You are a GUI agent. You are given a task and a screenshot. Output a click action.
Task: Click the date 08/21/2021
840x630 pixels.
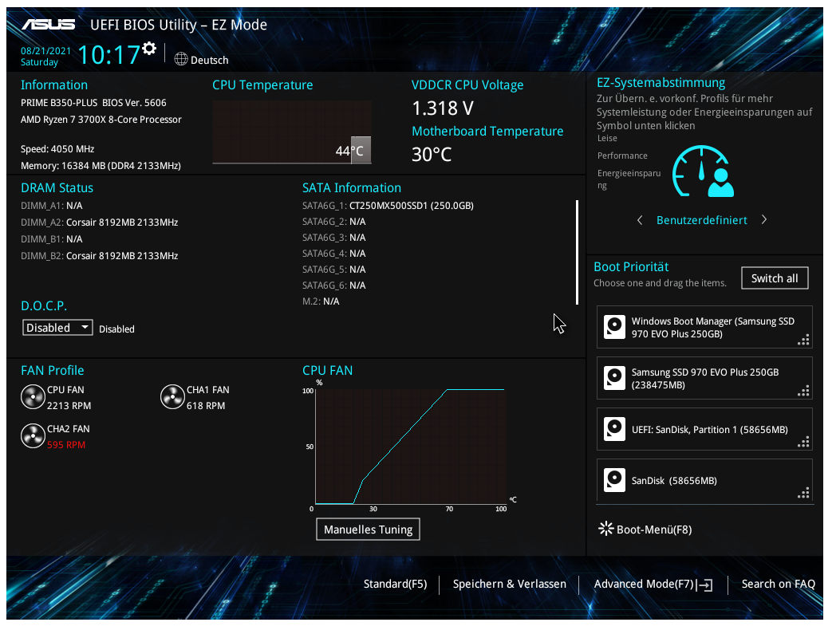coord(45,51)
